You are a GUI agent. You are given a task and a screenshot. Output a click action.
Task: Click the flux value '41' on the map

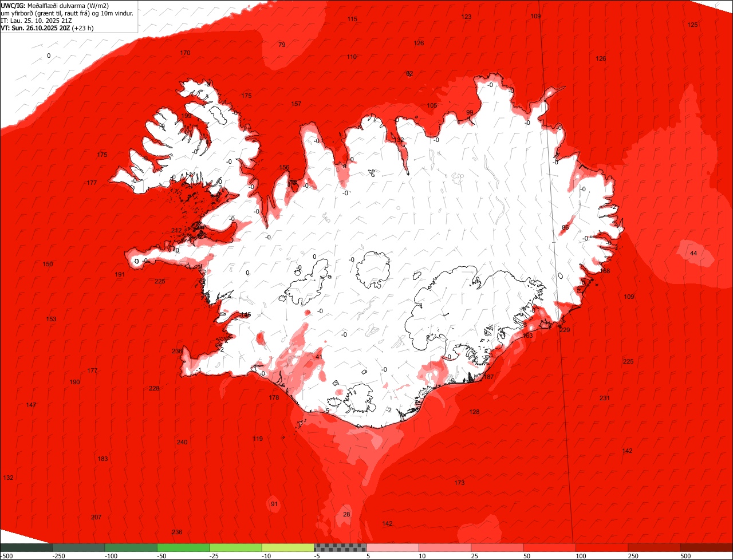pos(319,357)
